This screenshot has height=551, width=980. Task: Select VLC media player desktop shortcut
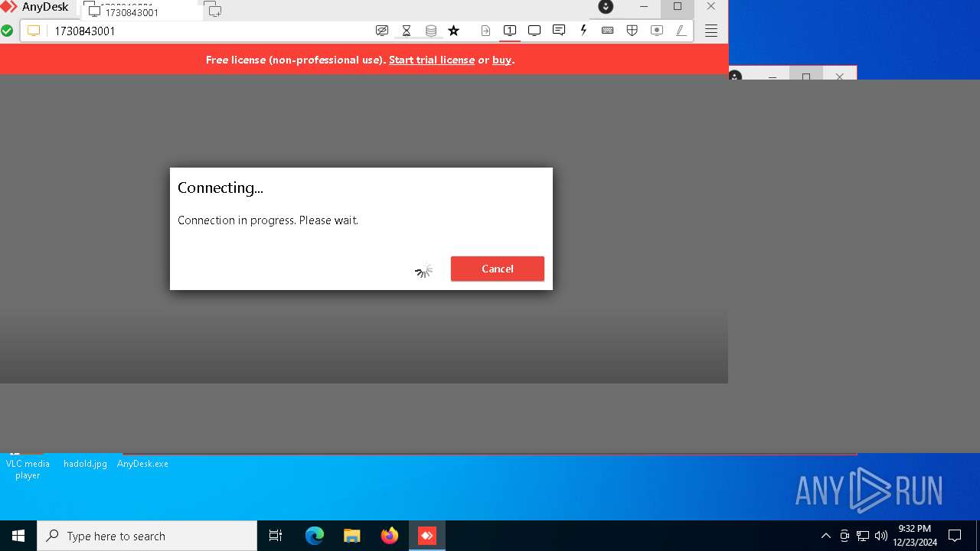click(x=28, y=468)
